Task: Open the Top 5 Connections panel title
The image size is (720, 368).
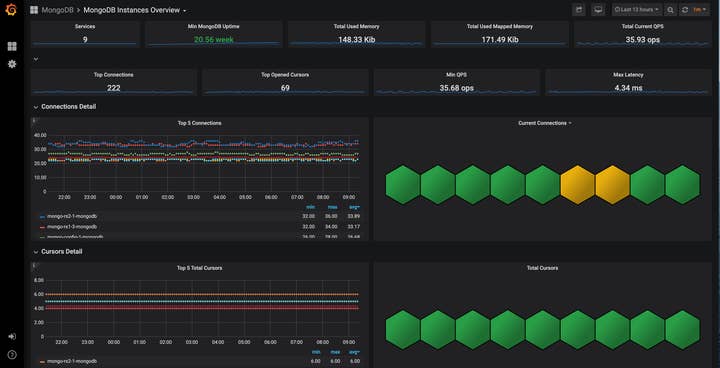Action: (x=199, y=123)
